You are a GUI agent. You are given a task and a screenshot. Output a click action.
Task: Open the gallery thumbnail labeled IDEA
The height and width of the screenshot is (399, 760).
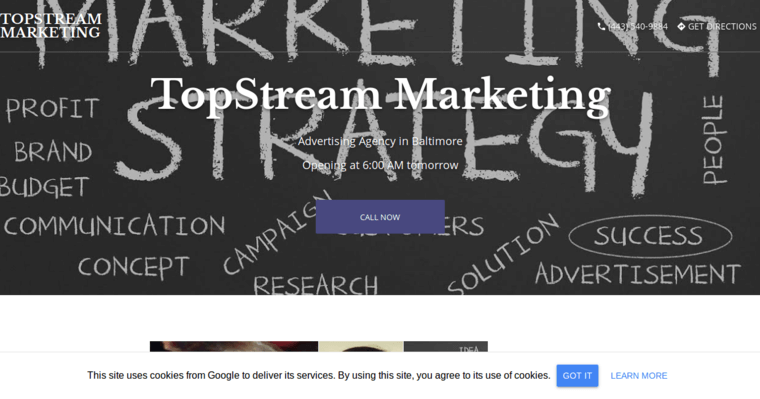click(446, 347)
